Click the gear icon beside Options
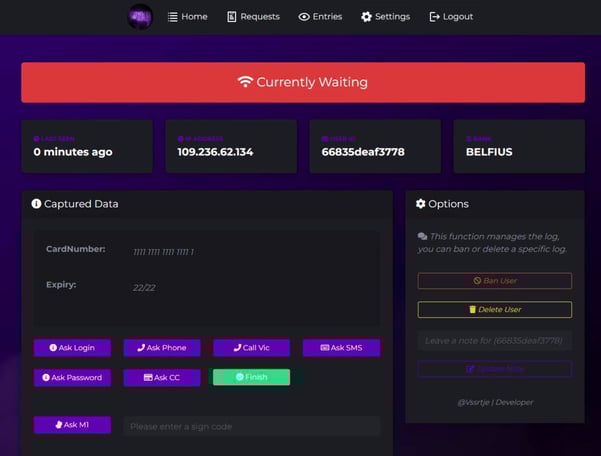Viewport: 601px width, 456px height. [420, 203]
